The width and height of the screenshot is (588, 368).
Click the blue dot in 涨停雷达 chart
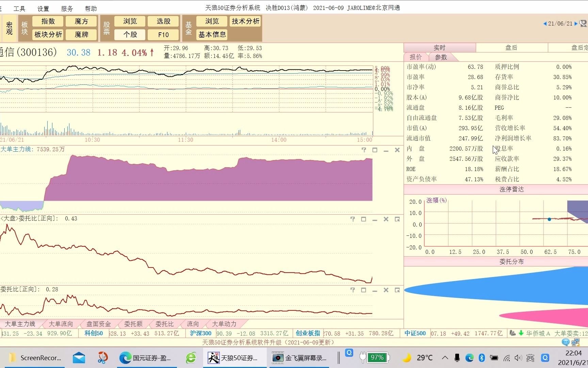point(549,219)
